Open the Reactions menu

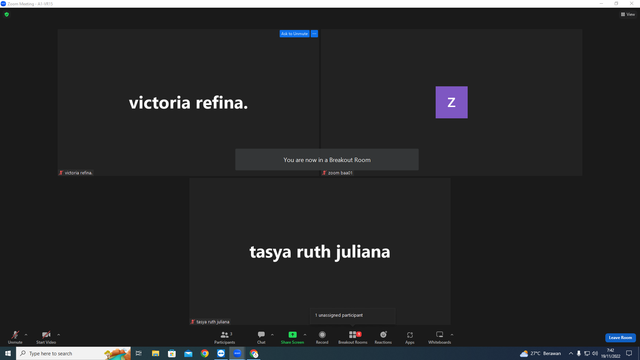click(383, 337)
